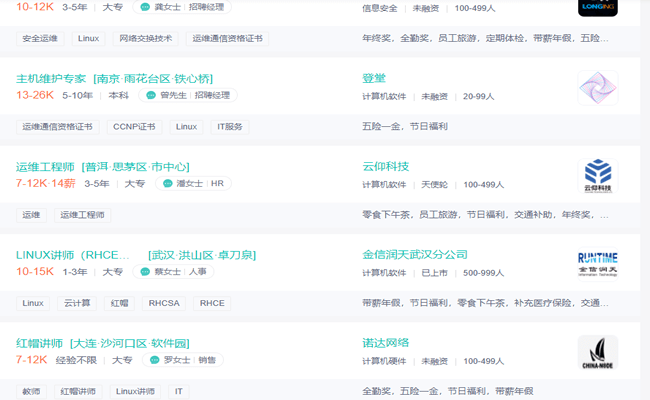This screenshot has height=400, width=650.
Task: Open job 红帽讲师 in 大连
Action: click(x=103, y=344)
